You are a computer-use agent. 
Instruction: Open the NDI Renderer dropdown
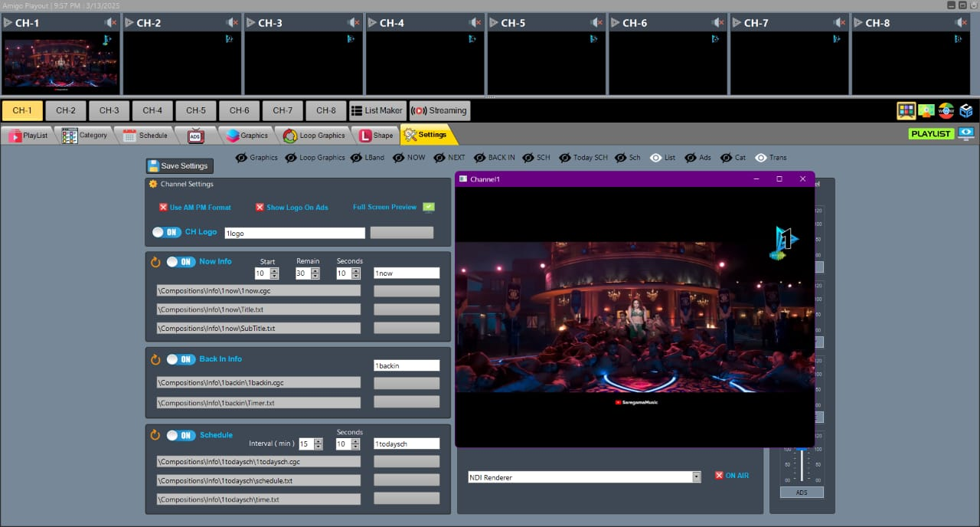click(x=696, y=476)
